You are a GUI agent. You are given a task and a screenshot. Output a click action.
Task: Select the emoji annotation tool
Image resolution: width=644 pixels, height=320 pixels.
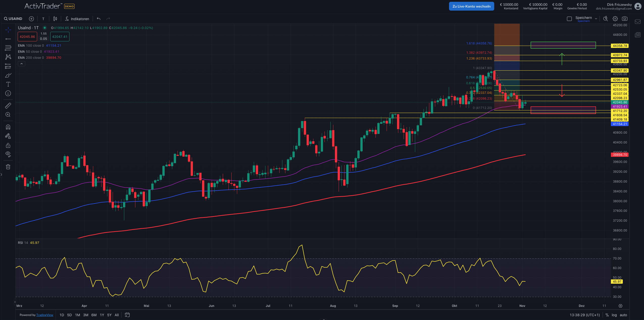click(x=8, y=93)
